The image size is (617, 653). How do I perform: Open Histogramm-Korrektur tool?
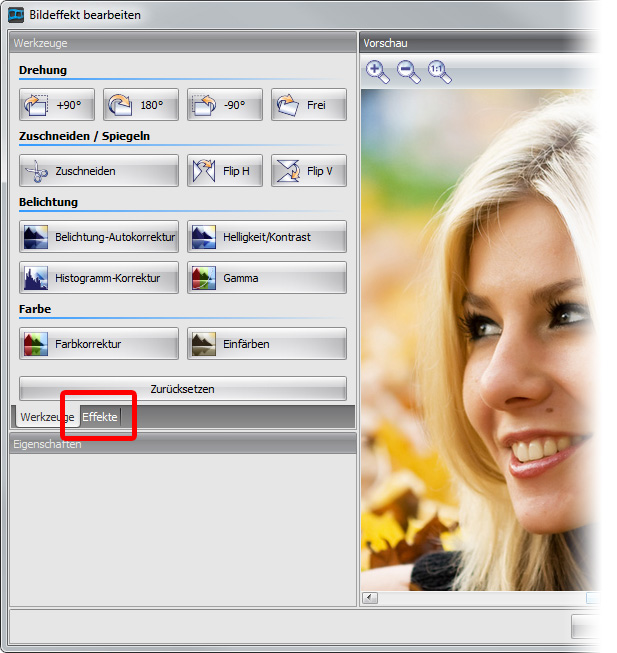point(98,278)
